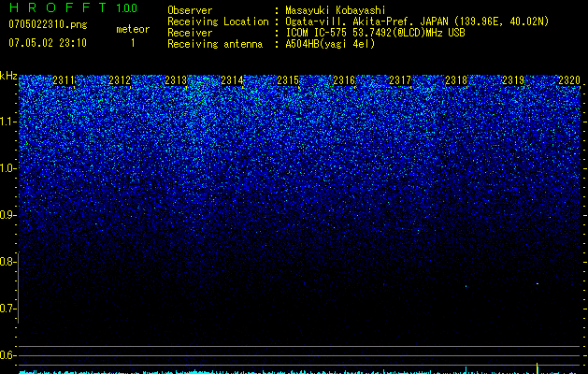Screen dimensions: 588x374
Task: Select the ICOM IC-575 53.7492 MHz receiver text
Action: tap(375, 33)
